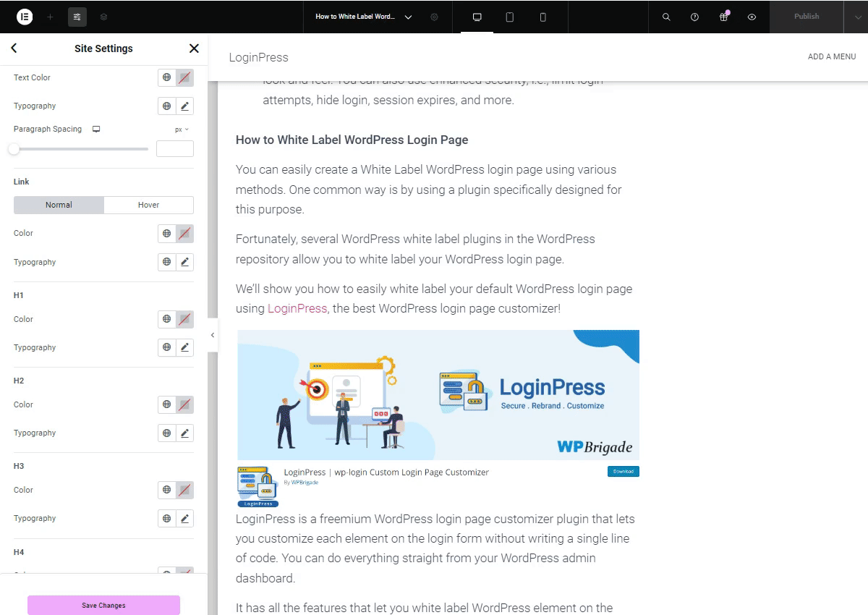The image size is (868, 615).
Task: Open the Add Element plus button
Action: (50, 17)
